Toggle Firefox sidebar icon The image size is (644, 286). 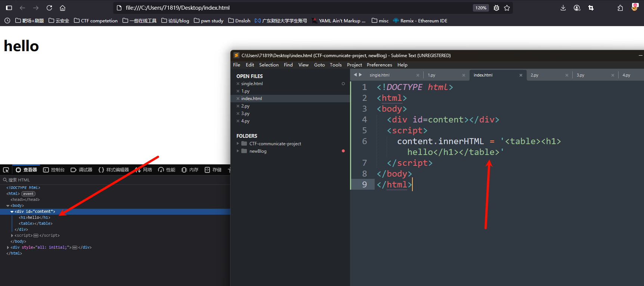(x=9, y=8)
